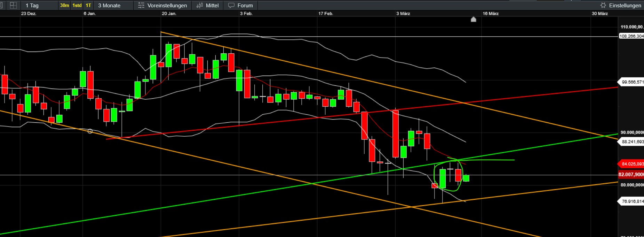Click the 80.000,000 price scale label

[632, 185]
